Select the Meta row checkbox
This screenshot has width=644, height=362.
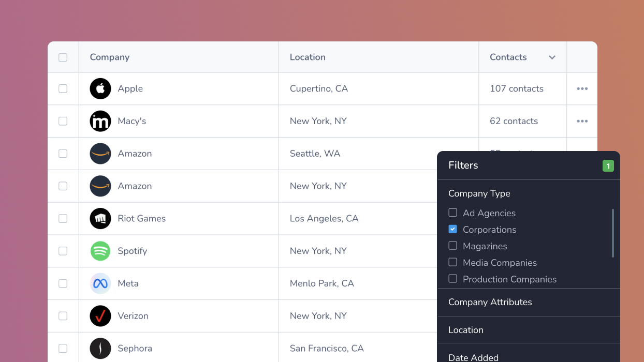pyautogui.click(x=63, y=283)
